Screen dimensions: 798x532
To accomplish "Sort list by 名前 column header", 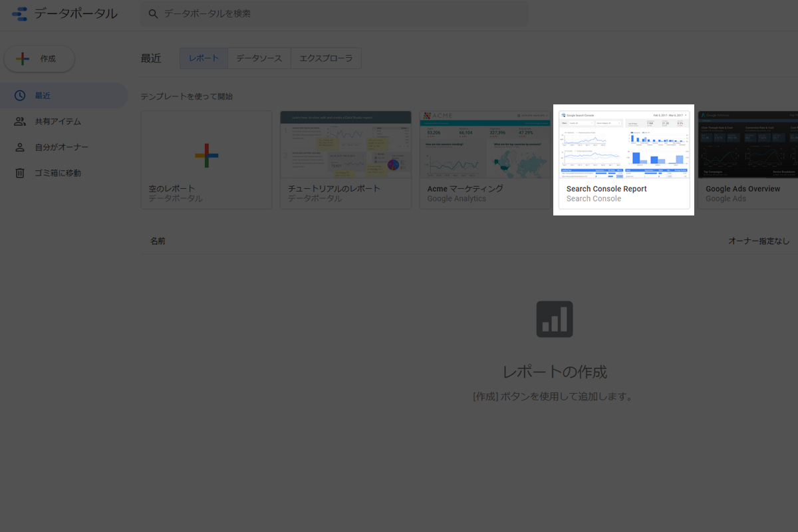I will click(158, 241).
